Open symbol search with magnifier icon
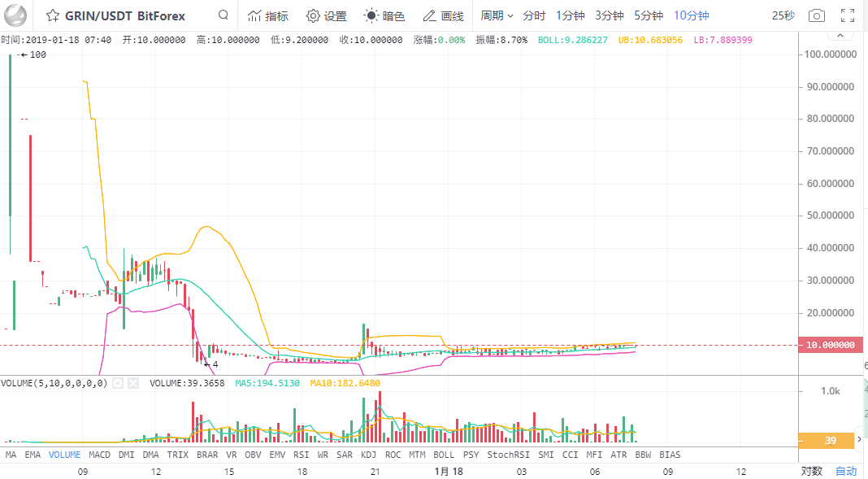Screen dimensions: 868x479 223,15
